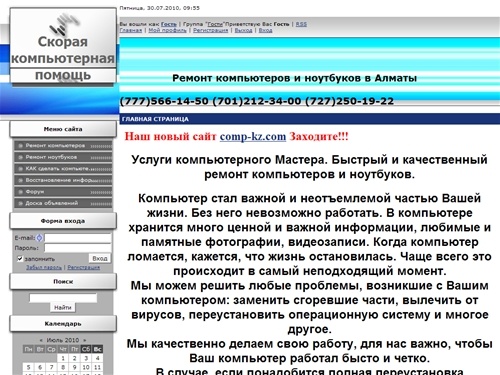Screen dimensions: 500x375
Task: Select day 4 in calendar
Action: [x=97, y=358]
